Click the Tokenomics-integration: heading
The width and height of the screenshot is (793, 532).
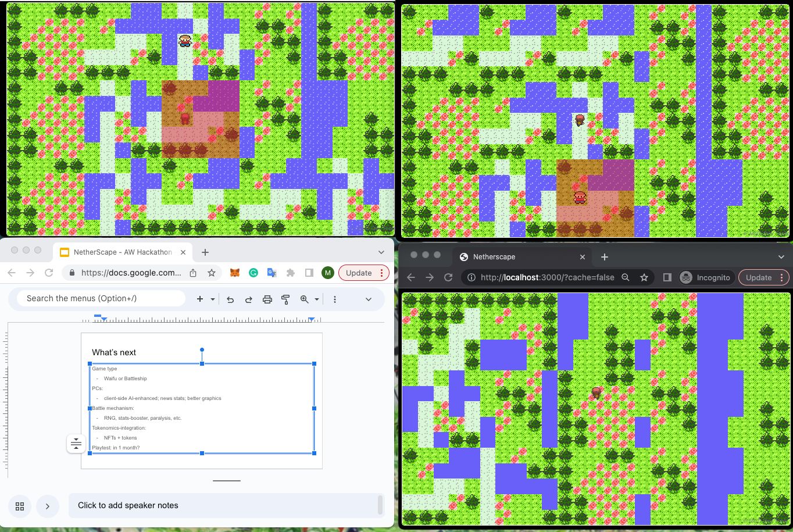pyautogui.click(x=119, y=428)
